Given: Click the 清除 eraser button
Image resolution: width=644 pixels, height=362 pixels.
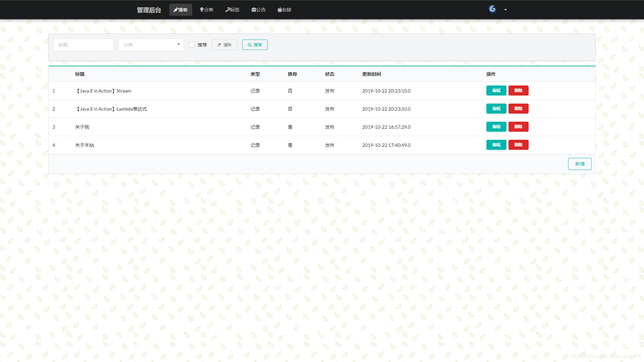Looking at the screenshot, I should point(224,45).
